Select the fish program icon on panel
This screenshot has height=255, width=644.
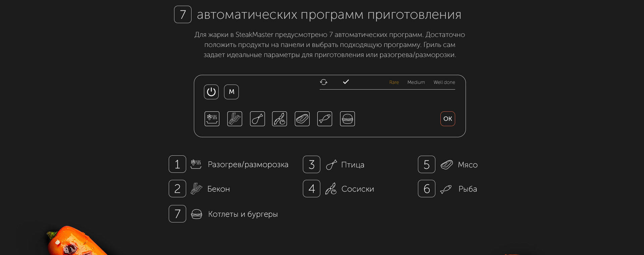(324, 119)
